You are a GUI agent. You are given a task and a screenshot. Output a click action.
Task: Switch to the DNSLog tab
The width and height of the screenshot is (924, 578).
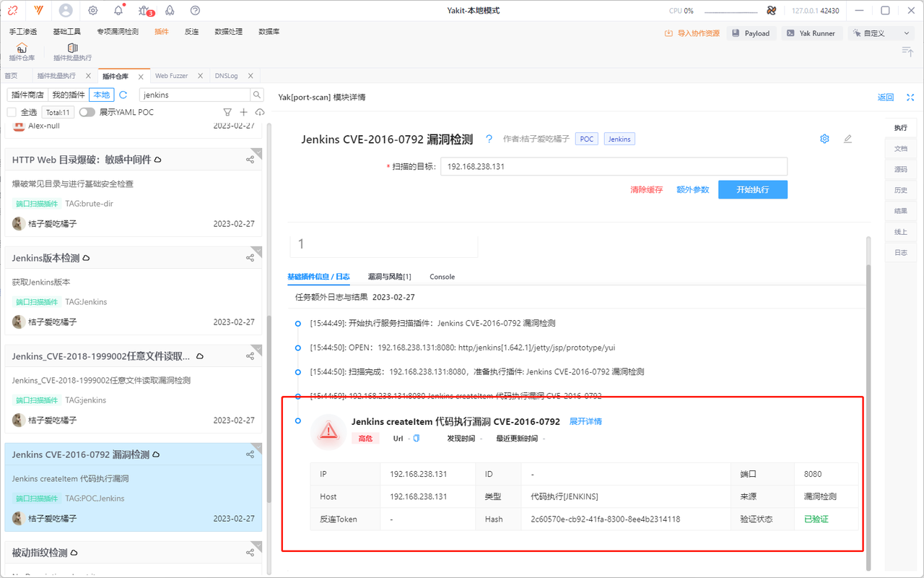pyautogui.click(x=226, y=76)
